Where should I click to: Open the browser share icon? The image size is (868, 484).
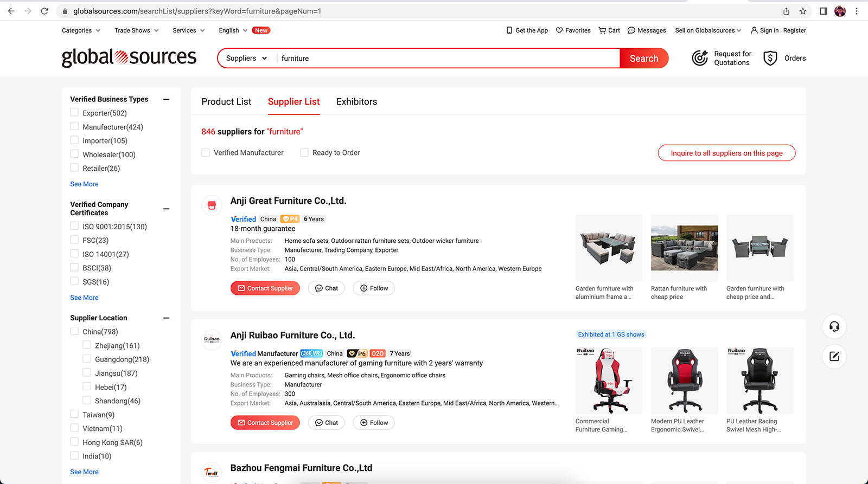[786, 11]
